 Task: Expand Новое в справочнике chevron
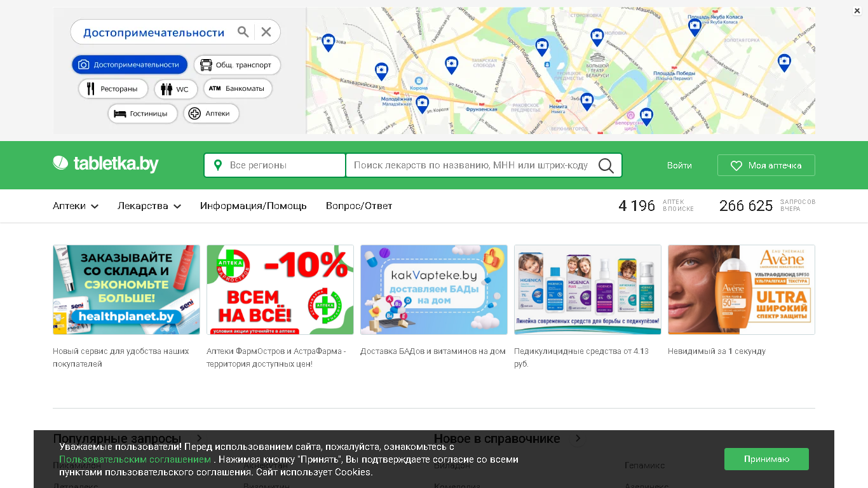click(x=578, y=438)
